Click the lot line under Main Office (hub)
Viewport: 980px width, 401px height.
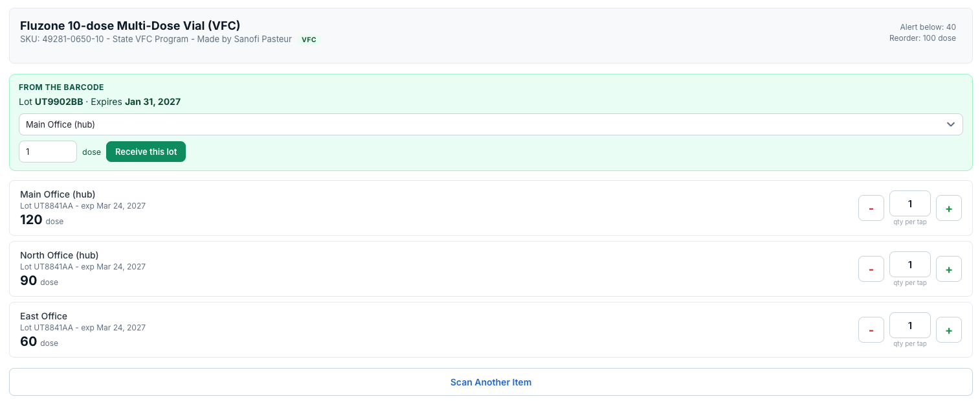coord(83,206)
